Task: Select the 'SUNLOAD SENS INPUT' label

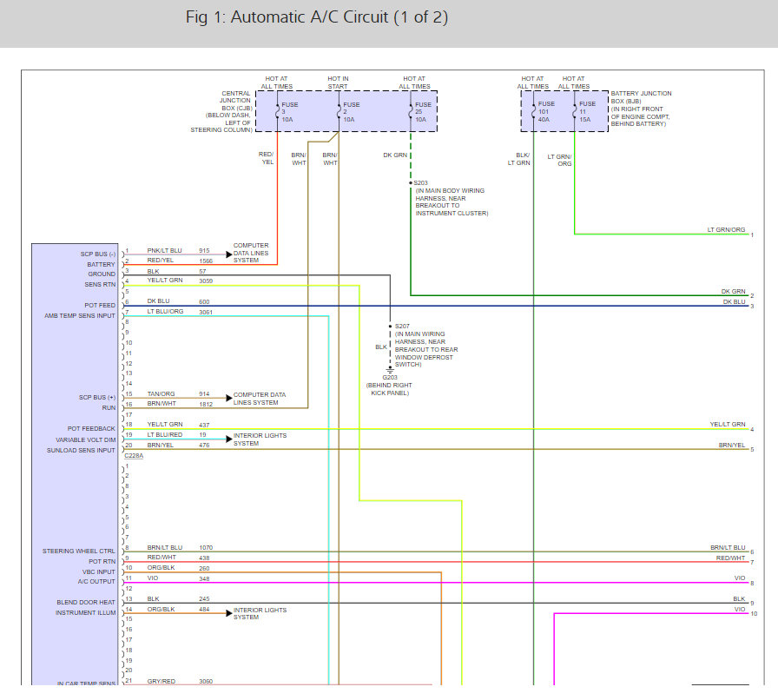Action: pyautogui.click(x=81, y=450)
